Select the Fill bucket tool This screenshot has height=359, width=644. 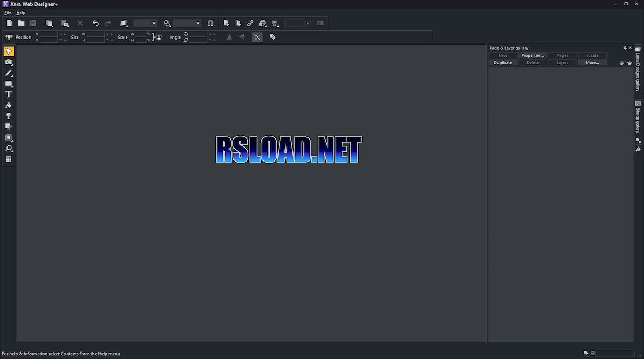[9, 105]
